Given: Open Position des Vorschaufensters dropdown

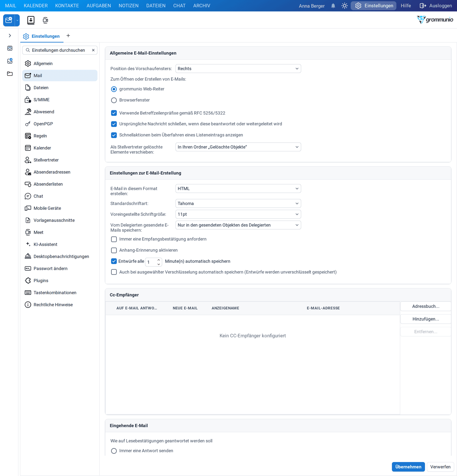Looking at the screenshot, I should [x=238, y=69].
